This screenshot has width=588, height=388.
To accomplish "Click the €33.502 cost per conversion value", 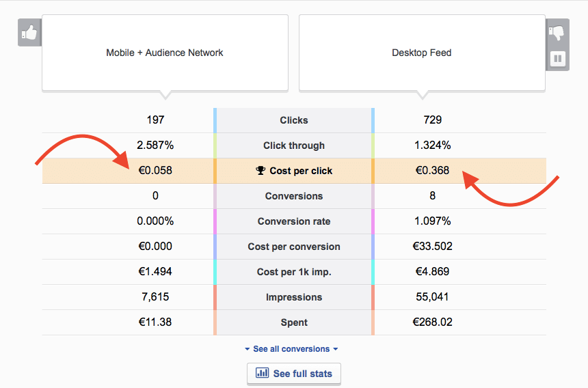I will tap(432, 247).
